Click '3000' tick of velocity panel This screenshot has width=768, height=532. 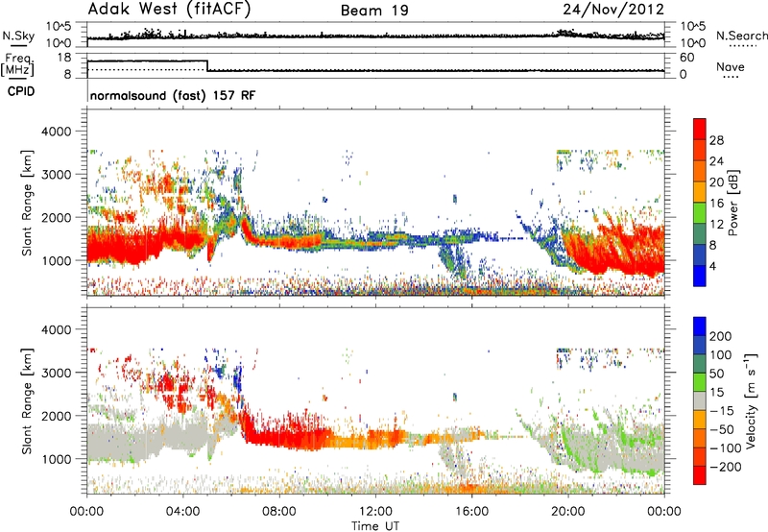coord(56,373)
